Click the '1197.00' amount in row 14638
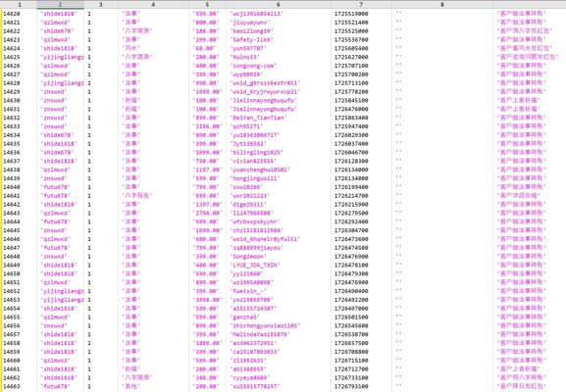The image size is (566, 392). point(208,170)
